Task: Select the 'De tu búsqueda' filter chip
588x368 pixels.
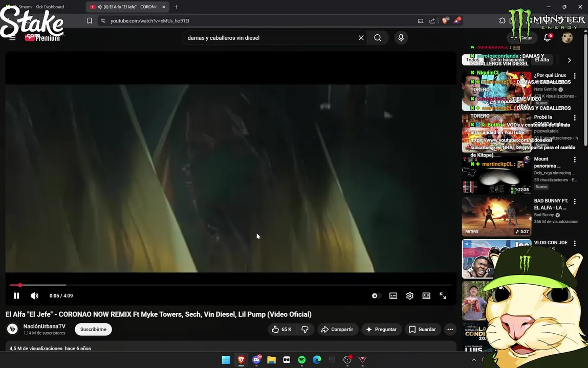Action: click(x=507, y=60)
